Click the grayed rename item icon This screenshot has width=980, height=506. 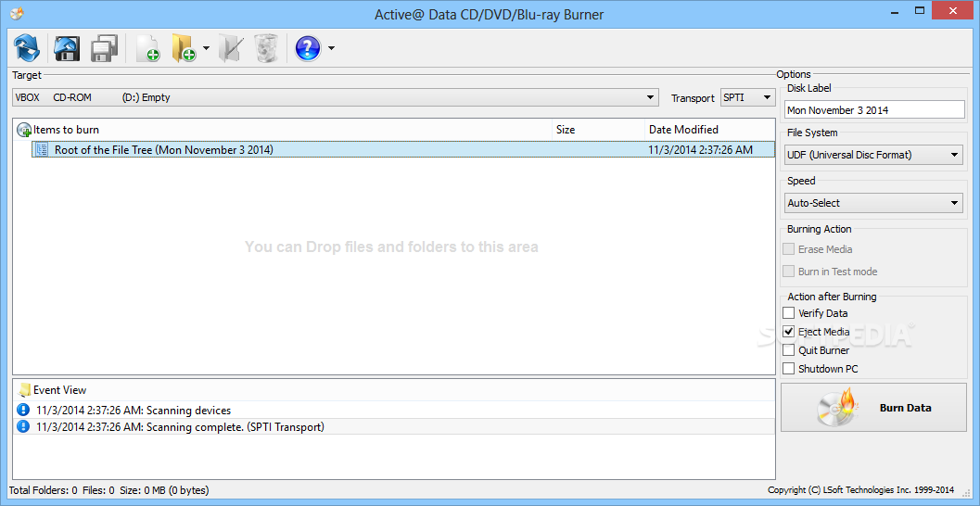click(x=230, y=48)
